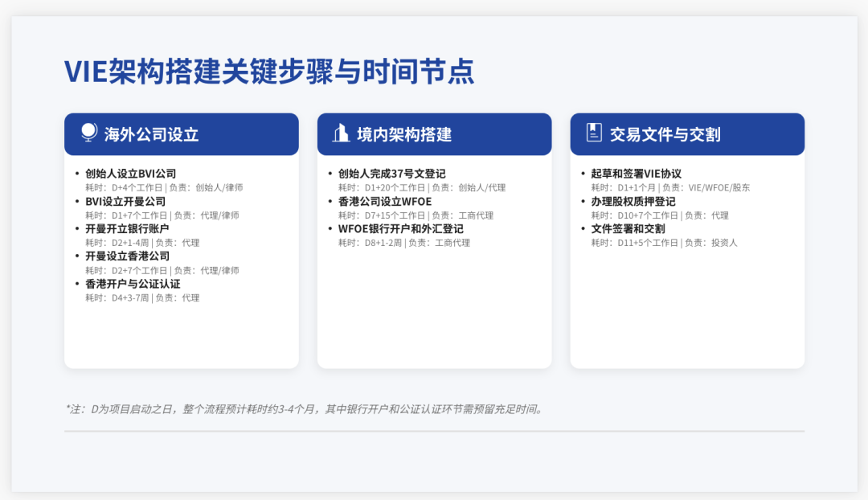Select the detail line containing D10+7个工作日

(660, 215)
